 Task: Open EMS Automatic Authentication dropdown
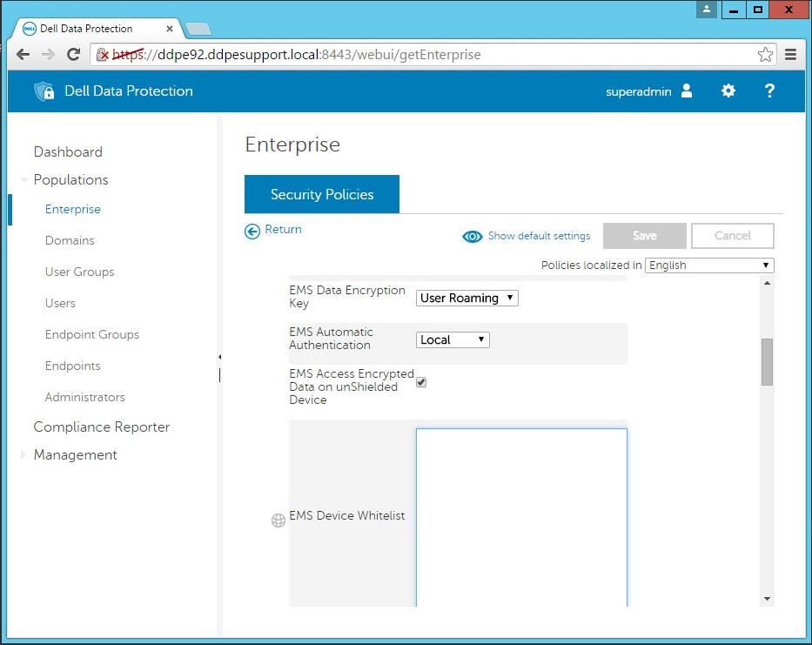[x=452, y=339]
